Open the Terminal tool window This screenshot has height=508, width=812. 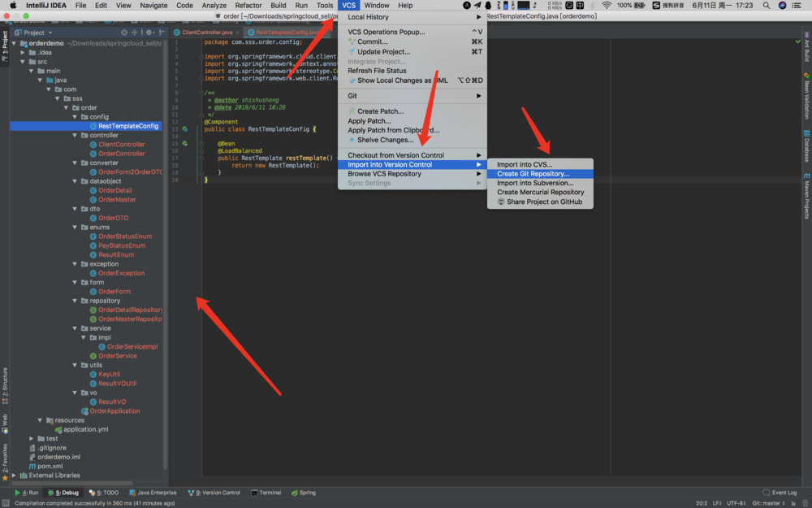tap(266, 493)
